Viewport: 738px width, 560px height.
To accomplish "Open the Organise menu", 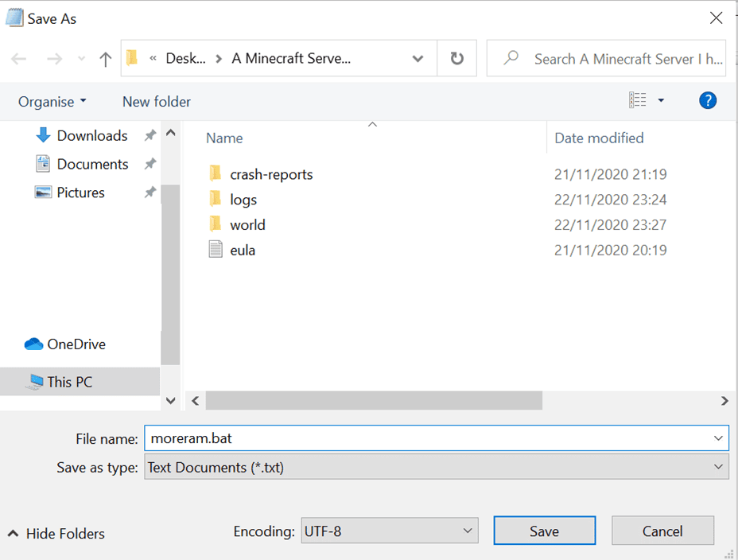I will click(52, 102).
